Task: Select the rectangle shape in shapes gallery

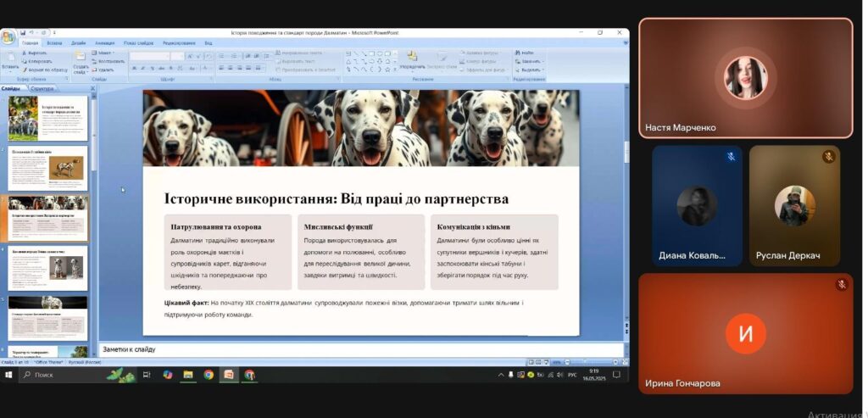Action: [372, 53]
